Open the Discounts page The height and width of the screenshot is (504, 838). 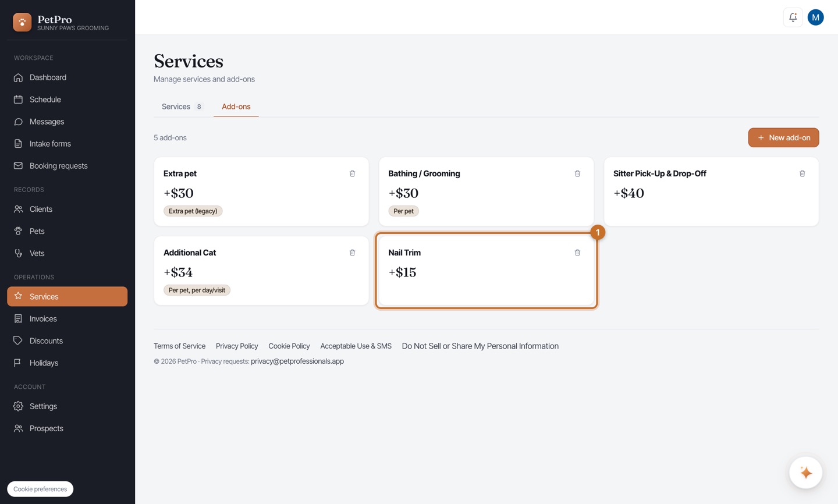(67, 341)
